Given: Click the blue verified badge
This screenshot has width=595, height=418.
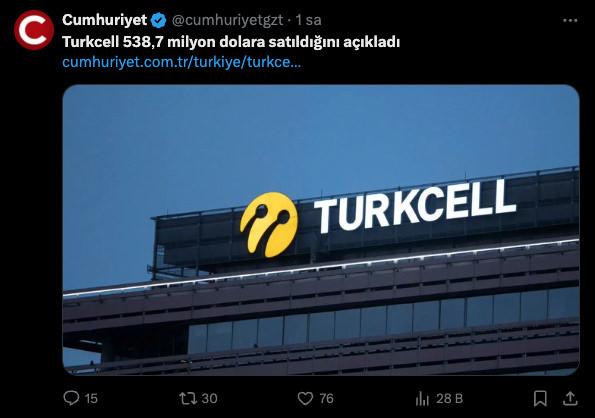Looking at the screenshot, I should coord(159,20).
